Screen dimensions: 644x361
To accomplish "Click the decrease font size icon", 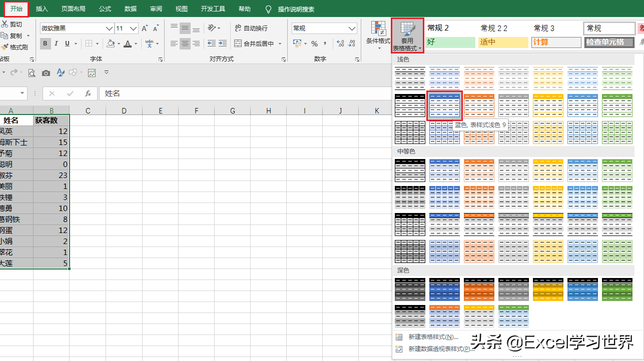I will 156,28.
